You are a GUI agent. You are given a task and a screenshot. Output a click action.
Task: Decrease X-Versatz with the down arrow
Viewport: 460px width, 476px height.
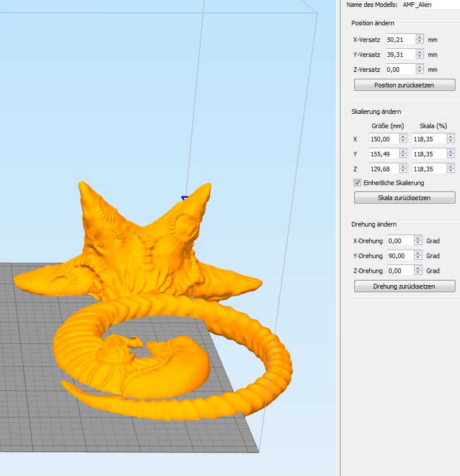point(420,42)
